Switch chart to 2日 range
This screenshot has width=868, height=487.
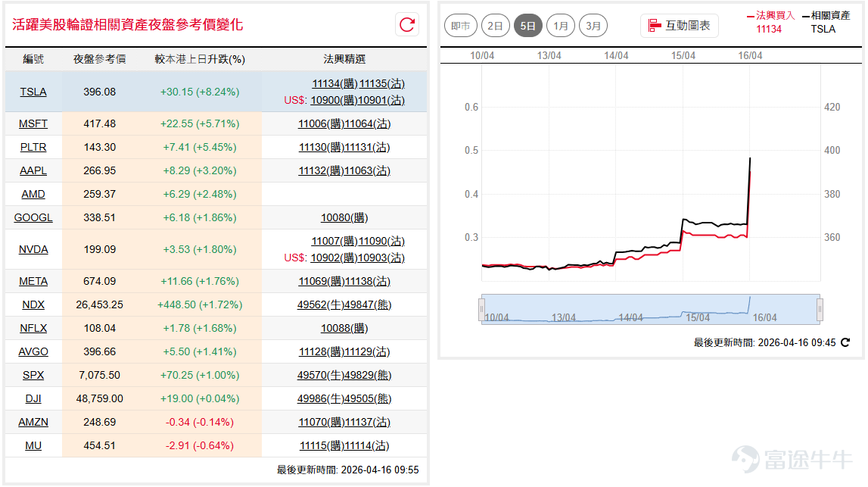495,26
